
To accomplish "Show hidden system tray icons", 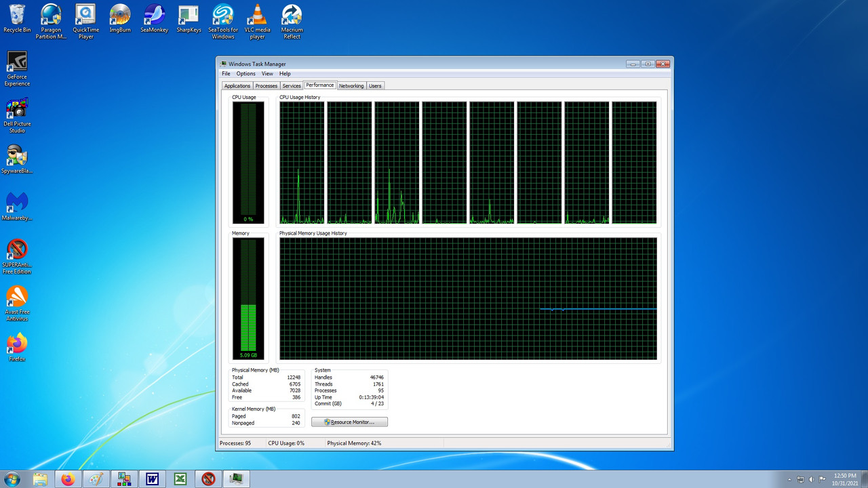I will [x=789, y=480].
